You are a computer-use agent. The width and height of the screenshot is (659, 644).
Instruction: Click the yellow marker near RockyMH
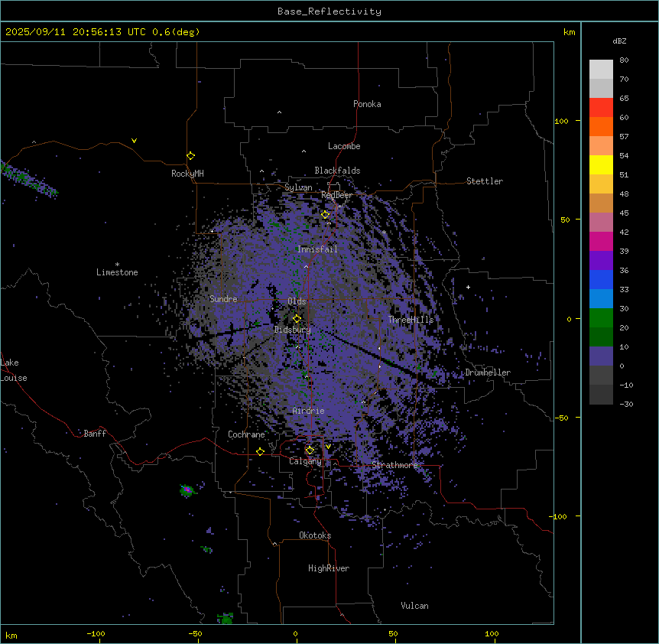pyautogui.click(x=190, y=156)
